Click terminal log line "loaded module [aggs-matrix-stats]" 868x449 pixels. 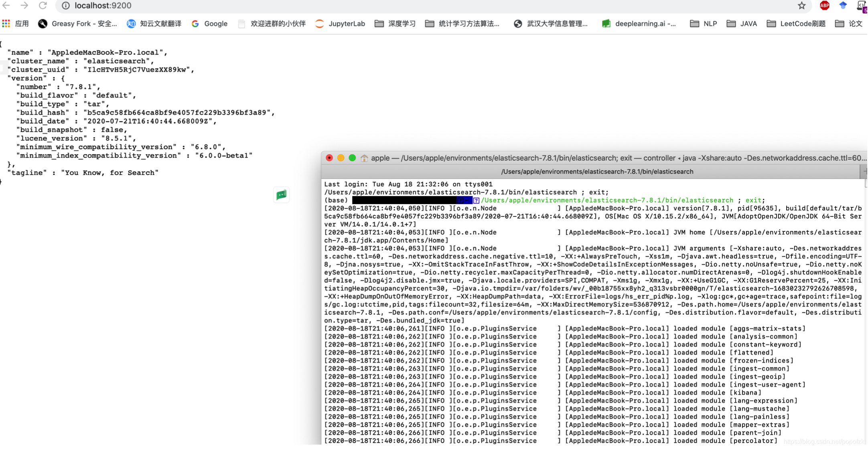point(565,329)
